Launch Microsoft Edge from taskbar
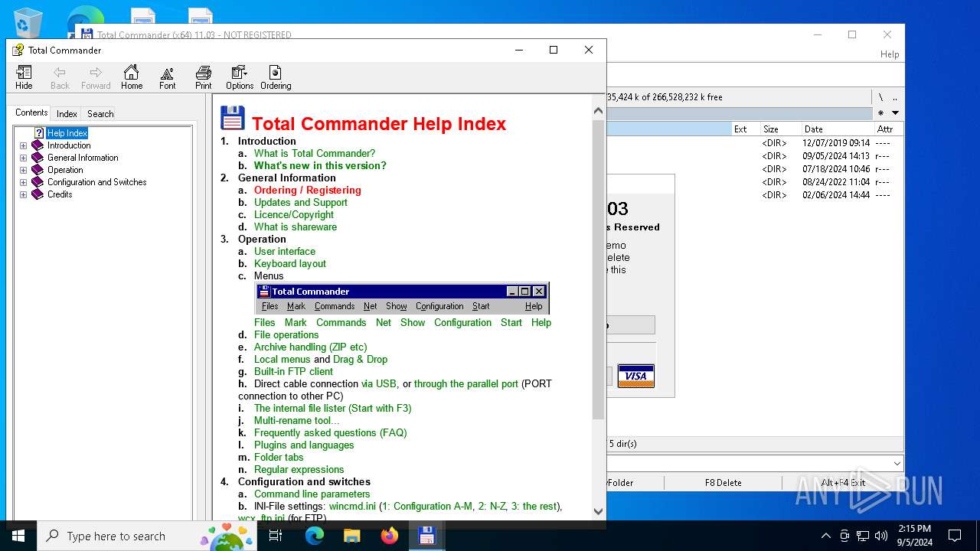This screenshot has width=980, height=551. [315, 536]
